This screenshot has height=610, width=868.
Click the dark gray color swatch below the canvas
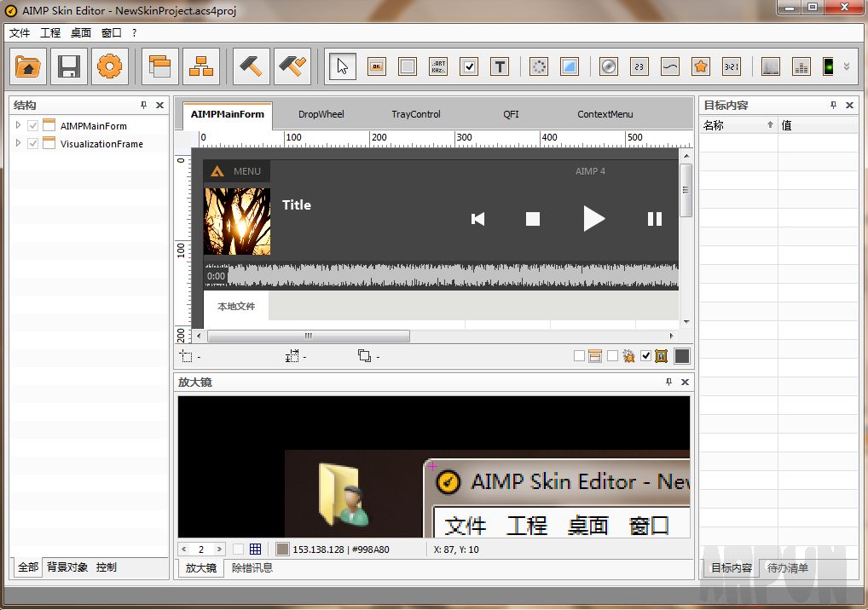point(681,355)
